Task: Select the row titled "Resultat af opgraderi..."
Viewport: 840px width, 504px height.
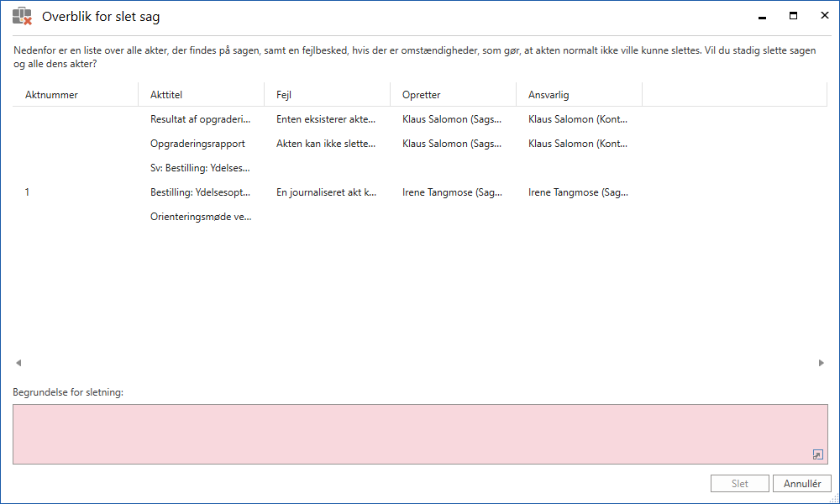Action: [x=420, y=119]
